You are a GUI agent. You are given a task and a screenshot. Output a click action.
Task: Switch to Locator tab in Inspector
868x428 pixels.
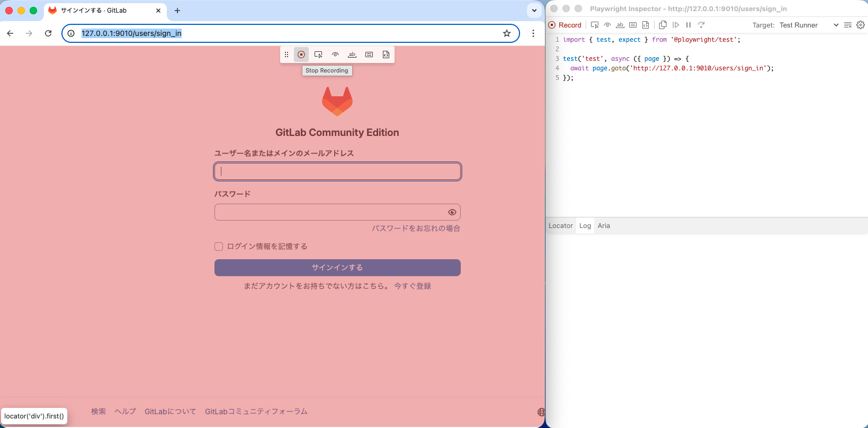[561, 225]
